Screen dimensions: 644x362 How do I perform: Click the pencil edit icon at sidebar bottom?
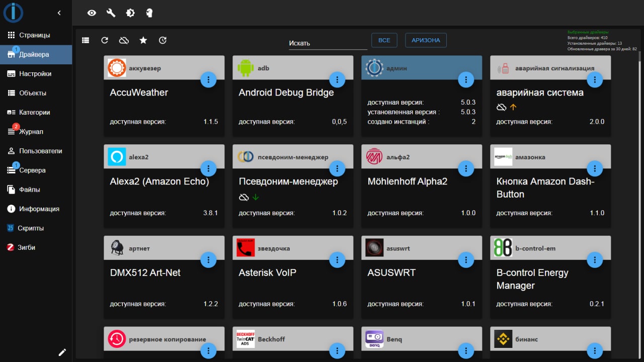(62, 352)
